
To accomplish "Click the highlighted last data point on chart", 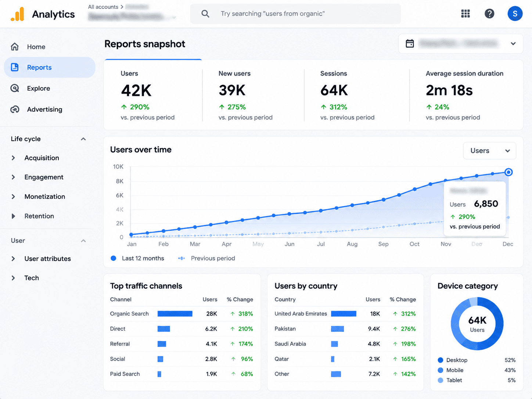I will tap(508, 172).
